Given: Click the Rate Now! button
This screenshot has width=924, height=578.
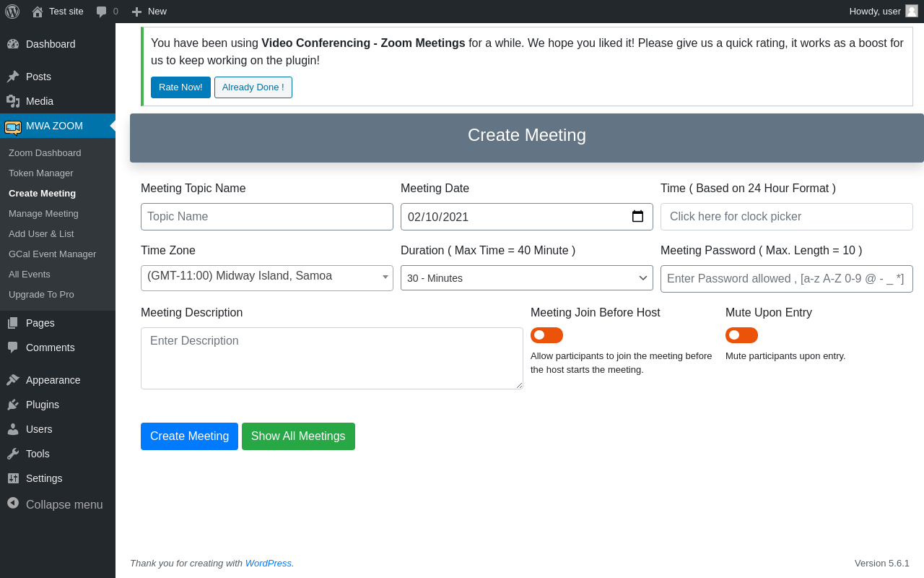Looking at the screenshot, I should [180, 87].
